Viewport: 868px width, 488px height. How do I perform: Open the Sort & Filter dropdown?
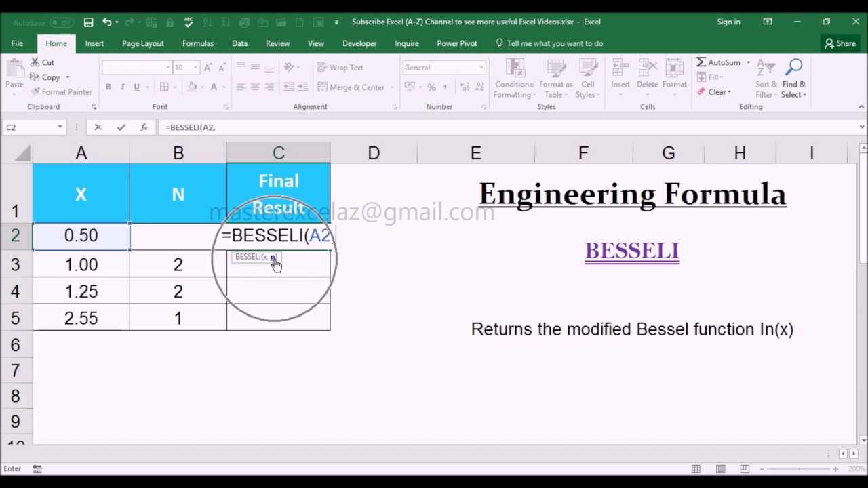point(766,79)
